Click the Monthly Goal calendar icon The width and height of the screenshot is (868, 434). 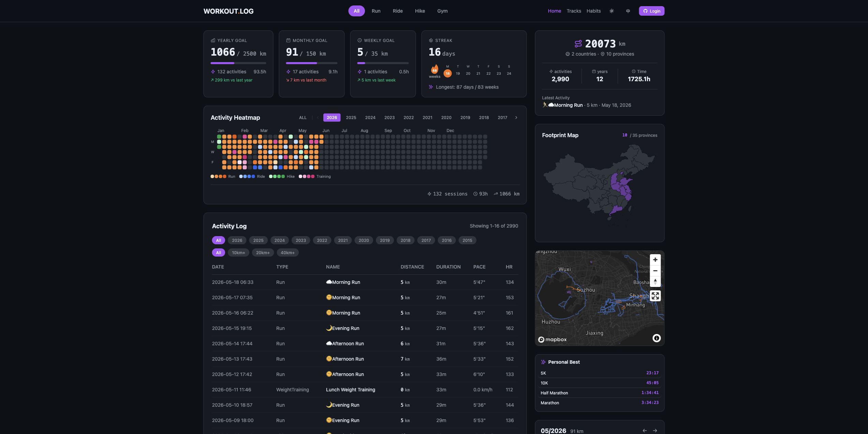pyautogui.click(x=288, y=40)
